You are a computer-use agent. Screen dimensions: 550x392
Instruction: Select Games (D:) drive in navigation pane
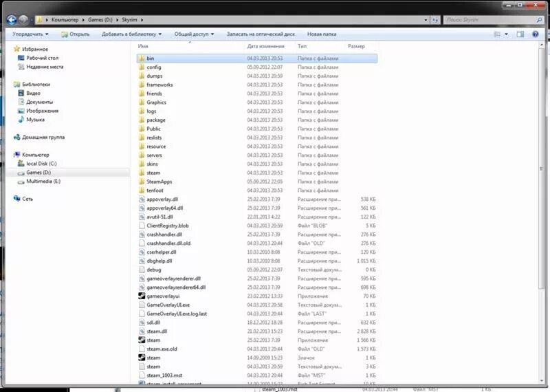coord(38,173)
